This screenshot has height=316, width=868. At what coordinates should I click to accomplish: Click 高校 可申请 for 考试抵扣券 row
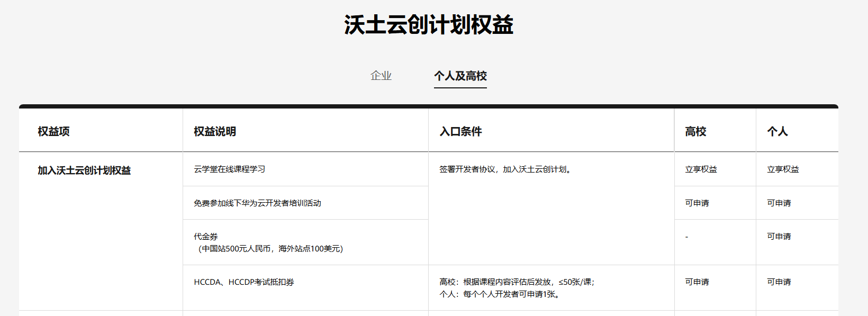697,282
